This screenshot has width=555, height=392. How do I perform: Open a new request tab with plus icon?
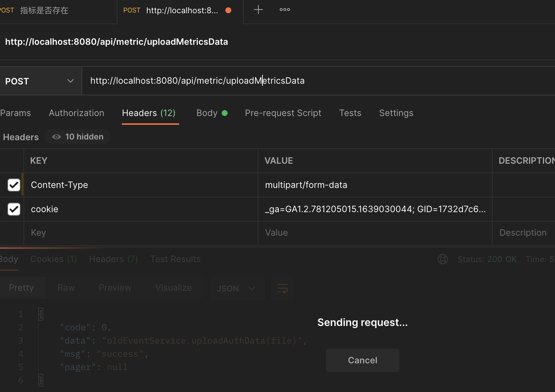pos(258,10)
